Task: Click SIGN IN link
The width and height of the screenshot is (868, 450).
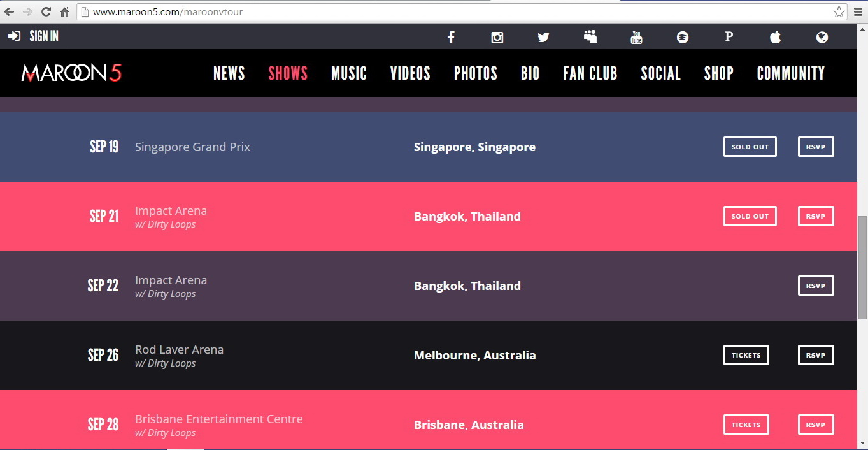Action: [x=44, y=36]
